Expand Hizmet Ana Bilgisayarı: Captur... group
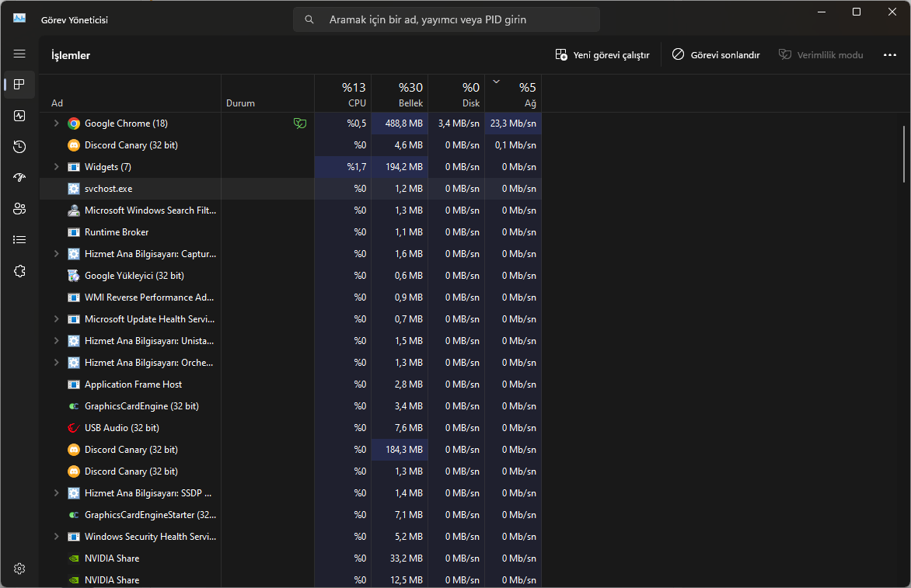The image size is (911, 588). click(57, 254)
